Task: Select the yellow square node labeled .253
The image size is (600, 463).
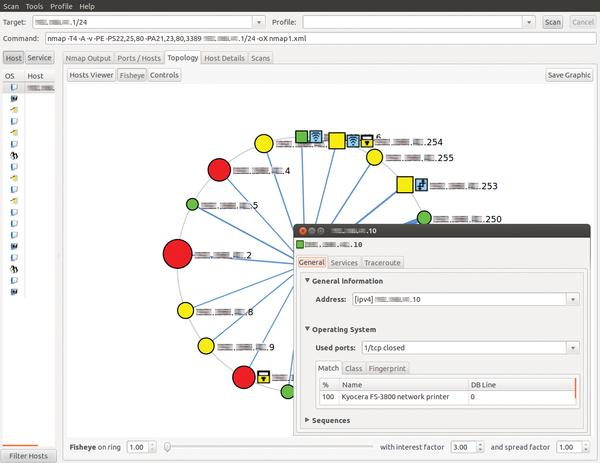Action: click(x=405, y=185)
